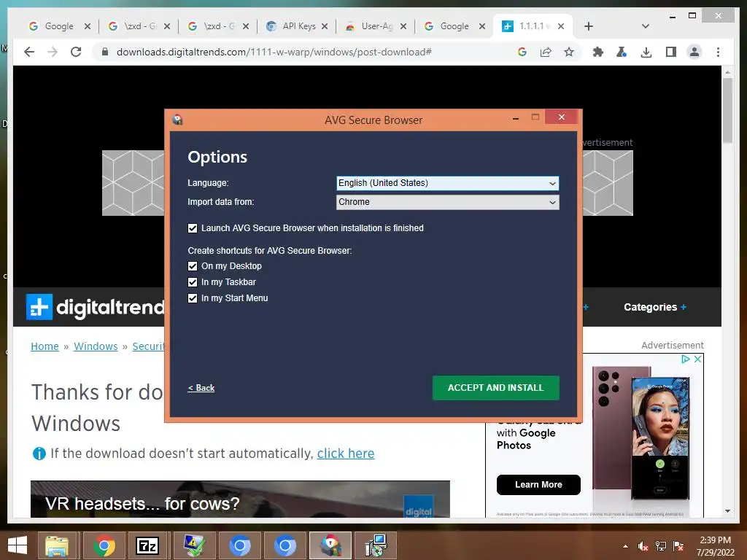The image size is (747, 560).
Task: Click the 'click here' download link
Action: (x=346, y=454)
